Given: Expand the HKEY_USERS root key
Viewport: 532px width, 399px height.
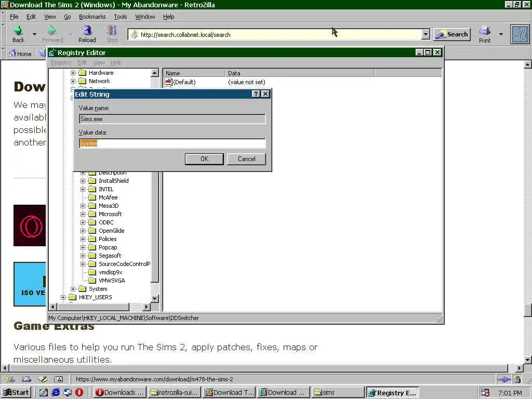Looking at the screenshot, I should (x=63, y=297).
